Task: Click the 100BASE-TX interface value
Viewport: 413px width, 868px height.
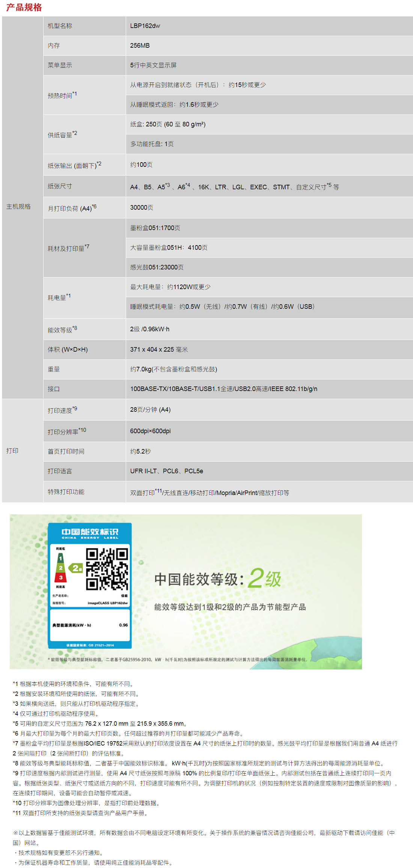Action: 223,389
